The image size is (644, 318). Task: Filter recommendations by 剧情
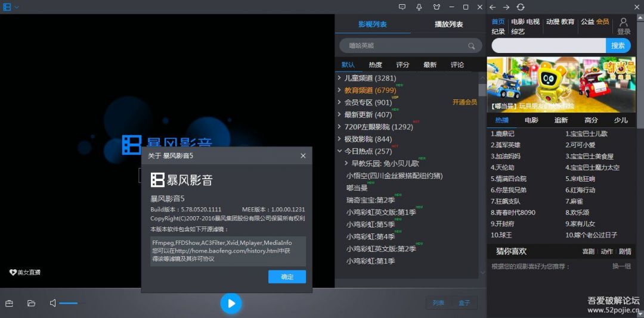point(625,251)
